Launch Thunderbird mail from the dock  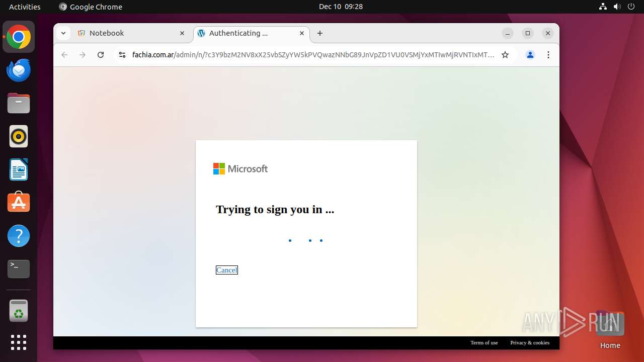coord(19,70)
